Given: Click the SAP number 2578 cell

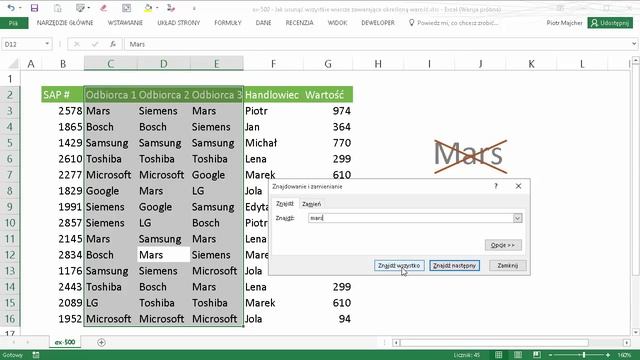Looking at the screenshot, I should tap(62, 111).
